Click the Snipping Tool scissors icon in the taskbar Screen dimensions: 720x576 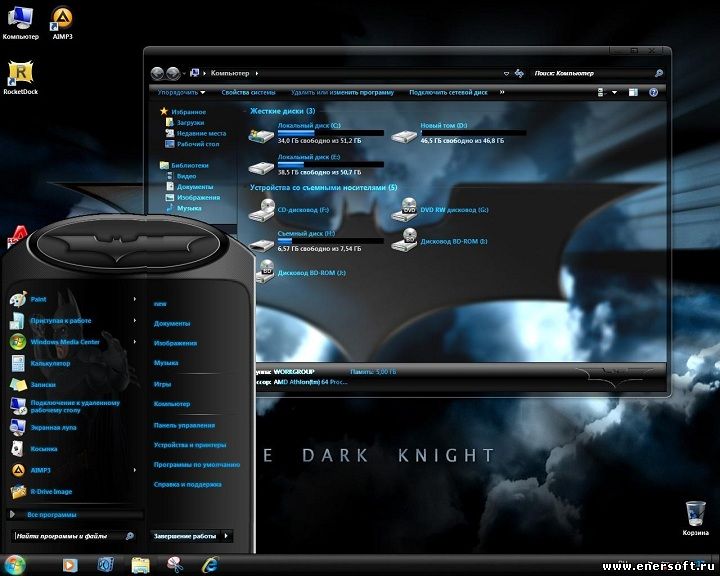click(175, 565)
